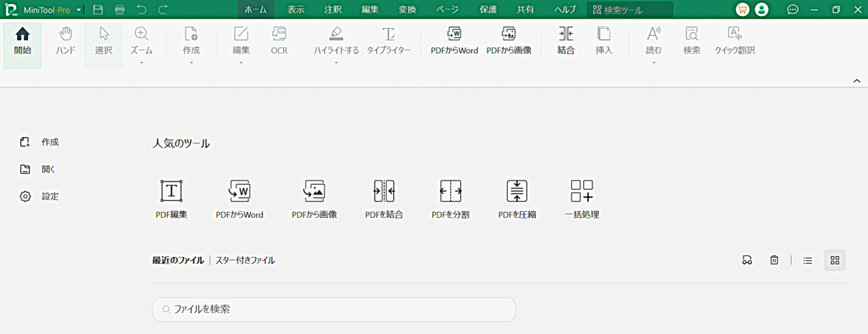This screenshot has height=334, width=868.
Task: Open the PDF編集 popular tool
Action: click(171, 199)
